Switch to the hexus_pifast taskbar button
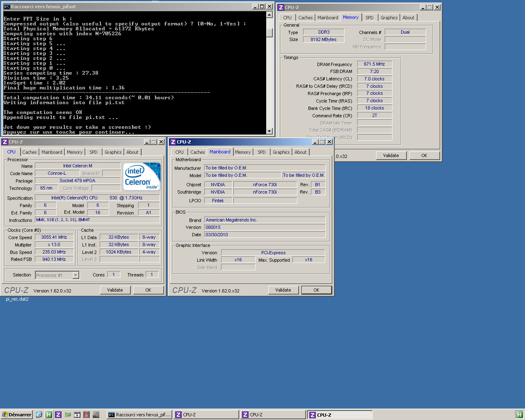525x420 pixels. [139, 415]
